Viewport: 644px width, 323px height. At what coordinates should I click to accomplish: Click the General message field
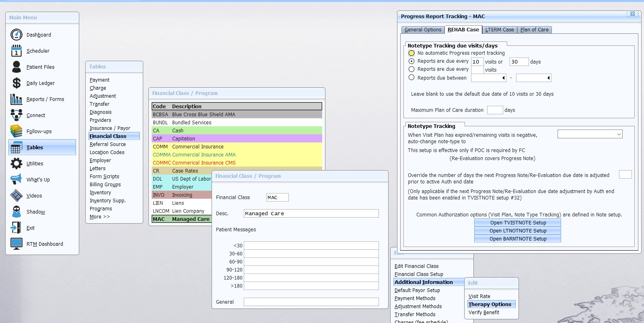[311, 302]
